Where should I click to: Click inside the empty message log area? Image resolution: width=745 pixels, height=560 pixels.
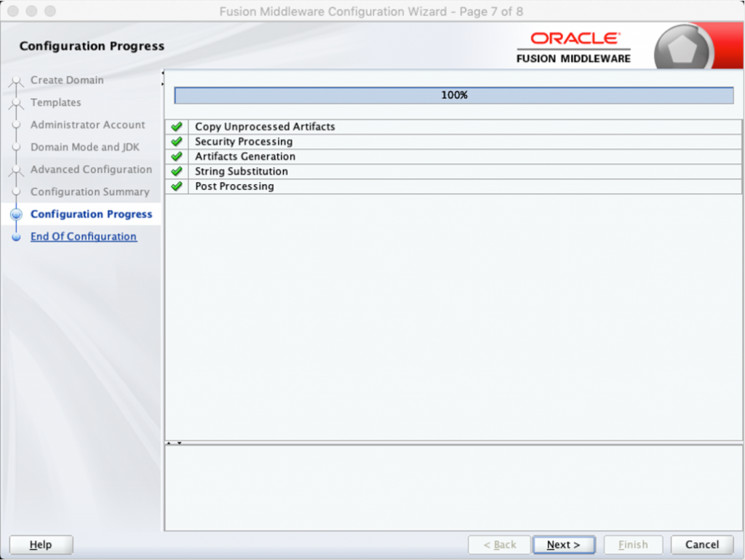pos(453,488)
